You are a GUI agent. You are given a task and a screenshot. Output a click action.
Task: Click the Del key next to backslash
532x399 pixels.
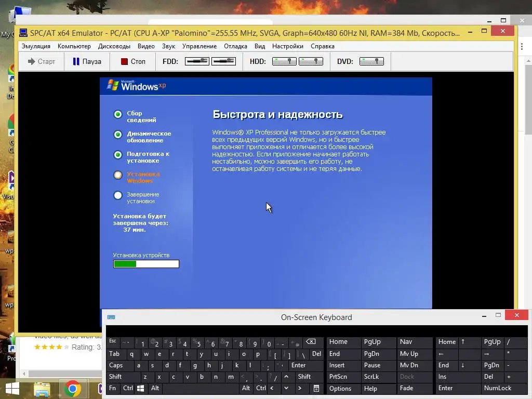[x=316, y=354]
